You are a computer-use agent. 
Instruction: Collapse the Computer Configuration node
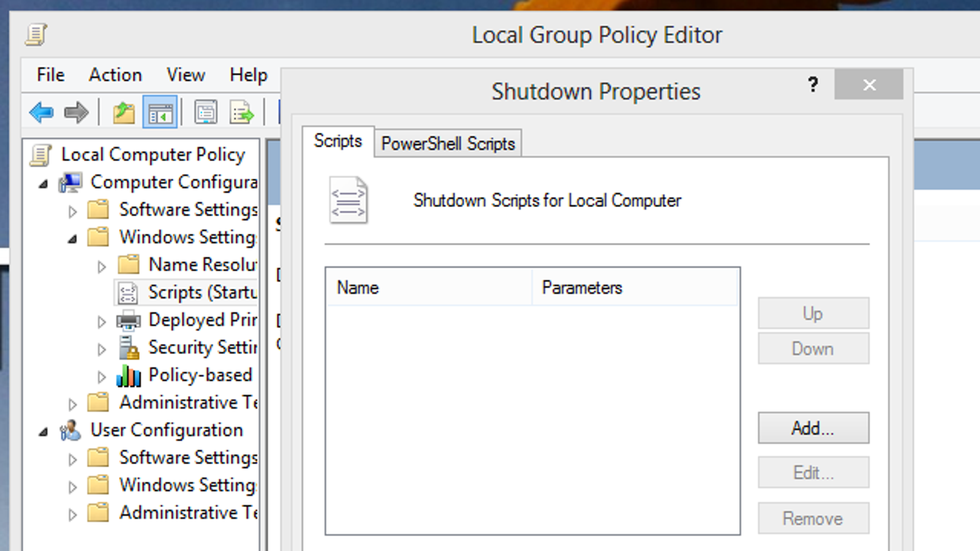pyautogui.click(x=43, y=184)
